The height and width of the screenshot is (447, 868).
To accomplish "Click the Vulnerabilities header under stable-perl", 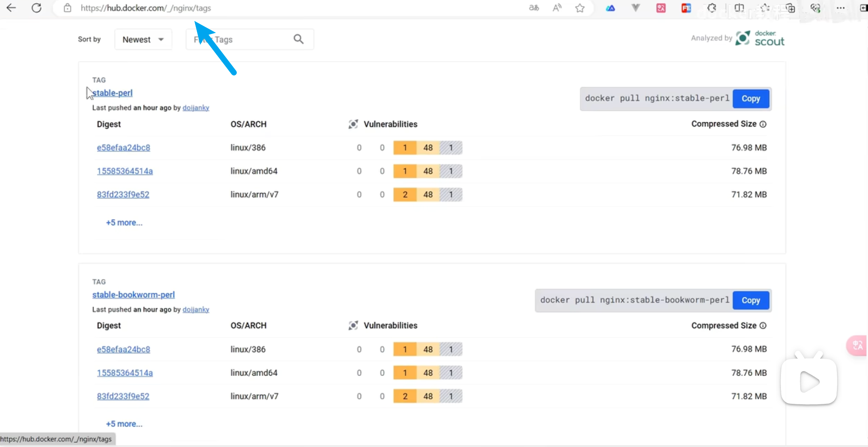I will point(390,124).
